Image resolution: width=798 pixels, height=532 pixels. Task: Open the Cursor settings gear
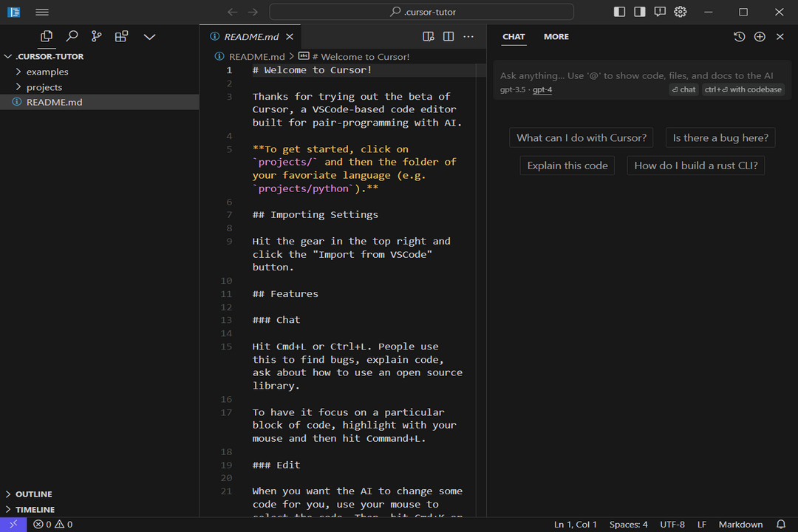click(681, 12)
